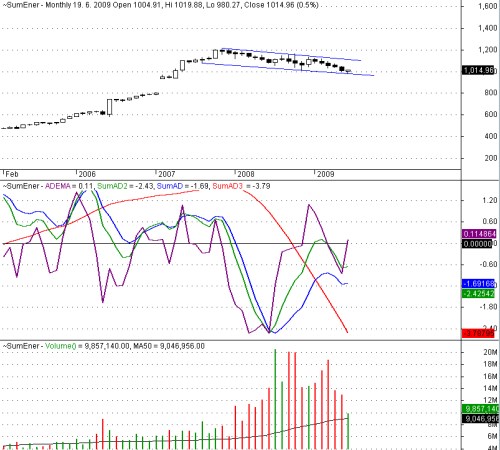Screen dimensions: 500x450
Task: Click the 800 price axis label
Action: point(491,93)
